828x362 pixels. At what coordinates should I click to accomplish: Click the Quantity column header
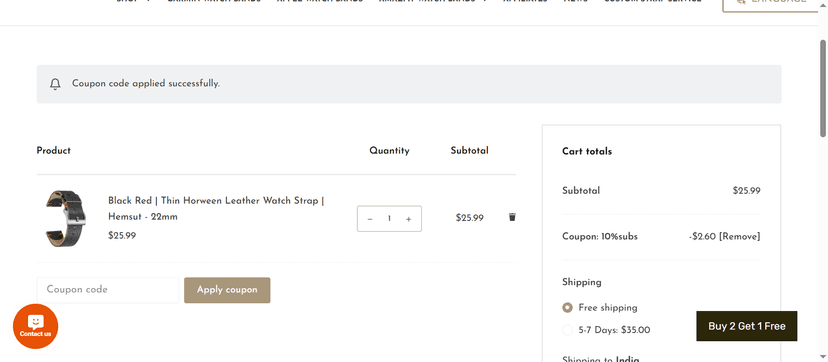(x=389, y=150)
